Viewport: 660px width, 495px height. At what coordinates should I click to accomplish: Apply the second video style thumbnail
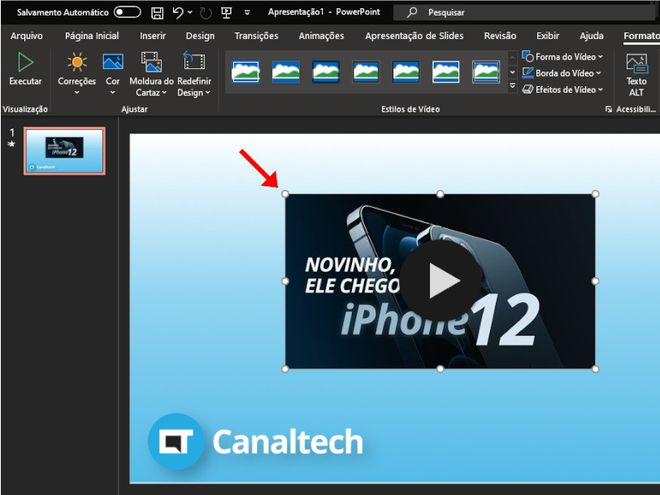point(286,72)
